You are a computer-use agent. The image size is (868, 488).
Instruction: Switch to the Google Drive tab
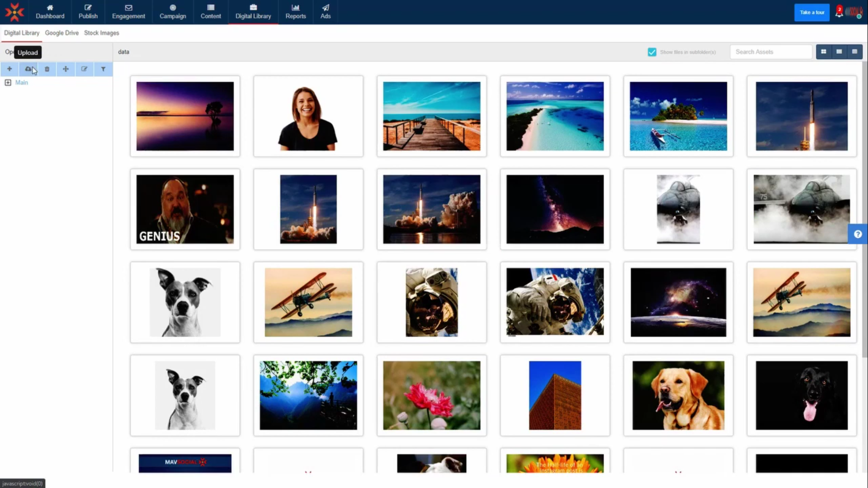[x=61, y=33]
